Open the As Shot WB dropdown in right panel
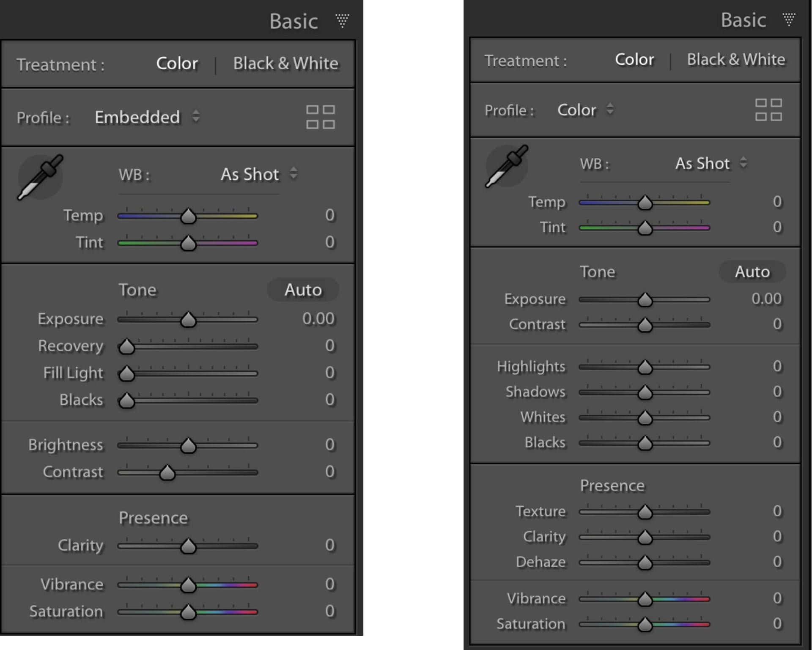This screenshot has width=812, height=650. (711, 163)
